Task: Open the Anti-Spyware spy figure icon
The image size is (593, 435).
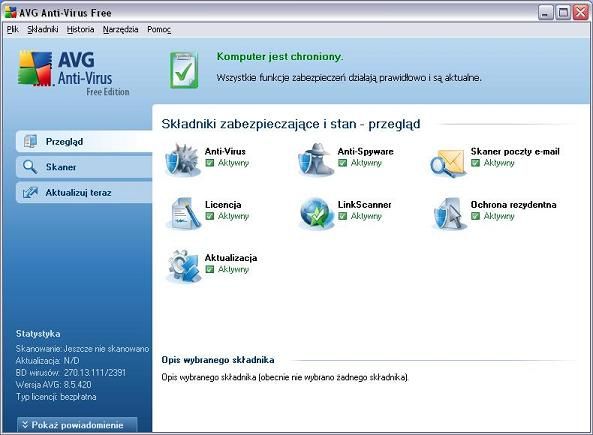Action: pos(316,160)
